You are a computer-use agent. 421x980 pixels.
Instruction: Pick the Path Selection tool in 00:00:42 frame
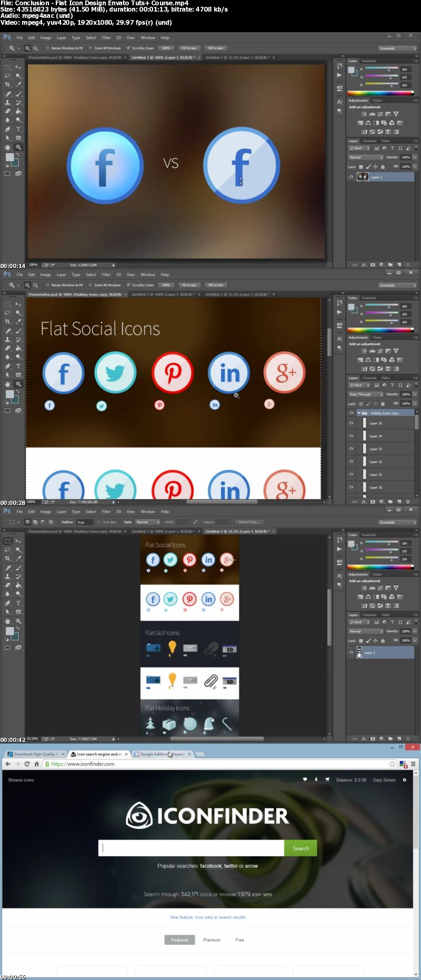click(8, 612)
